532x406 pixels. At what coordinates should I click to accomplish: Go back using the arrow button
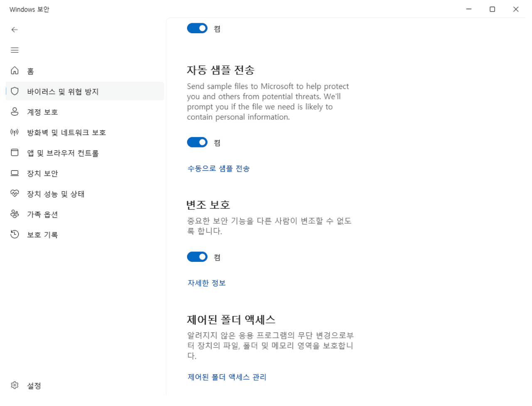click(15, 30)
